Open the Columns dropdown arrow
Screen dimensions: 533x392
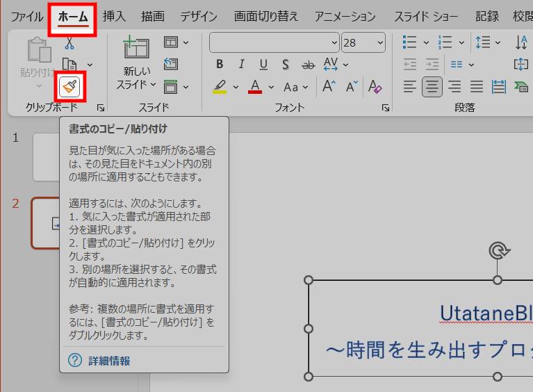(471, 65)
